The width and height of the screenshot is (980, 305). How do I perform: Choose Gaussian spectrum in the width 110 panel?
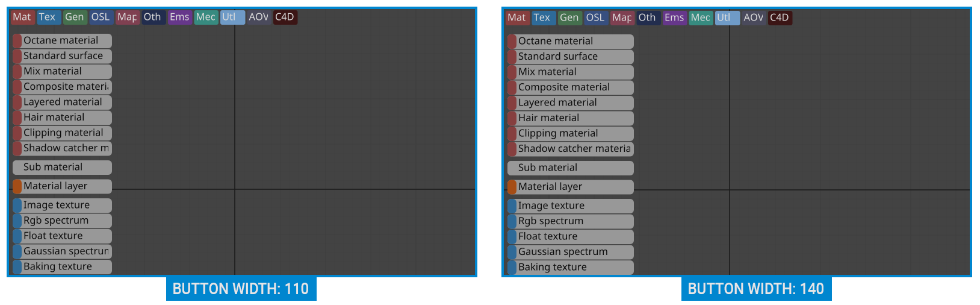[62, 251]
